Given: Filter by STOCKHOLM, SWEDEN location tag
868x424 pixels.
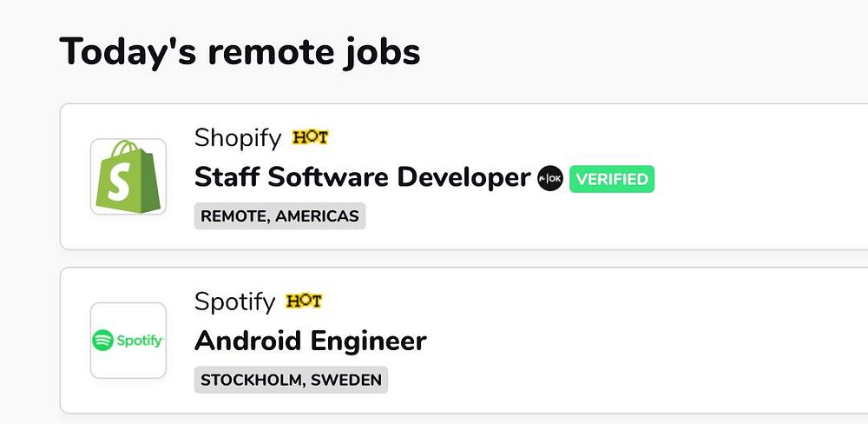Looking at the screenshot, I should pyautogui.click(x=291, y=380).
